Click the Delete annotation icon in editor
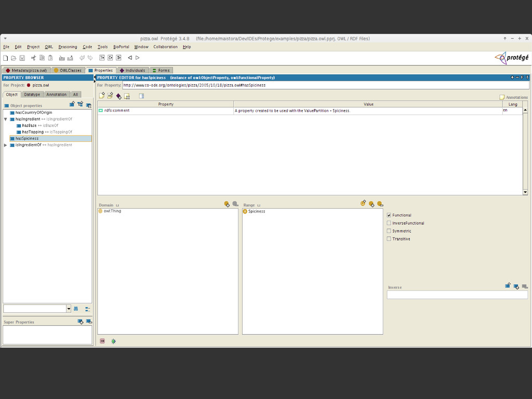This screenshot has width=532, height=399. click(127, 96)
